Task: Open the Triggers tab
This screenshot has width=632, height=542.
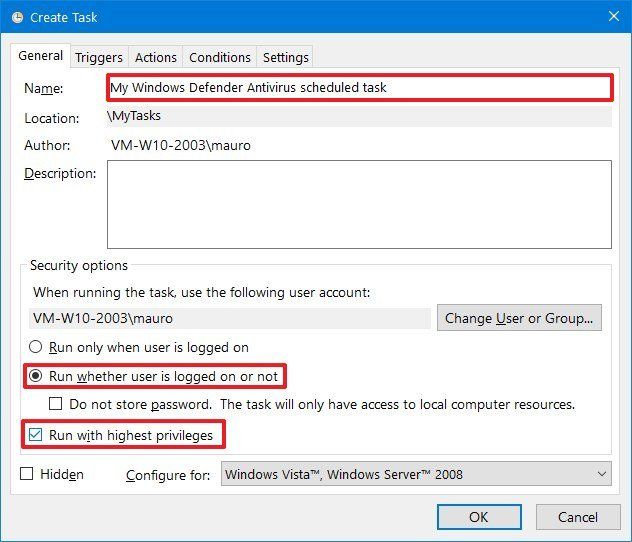Action: coord(99,57)
